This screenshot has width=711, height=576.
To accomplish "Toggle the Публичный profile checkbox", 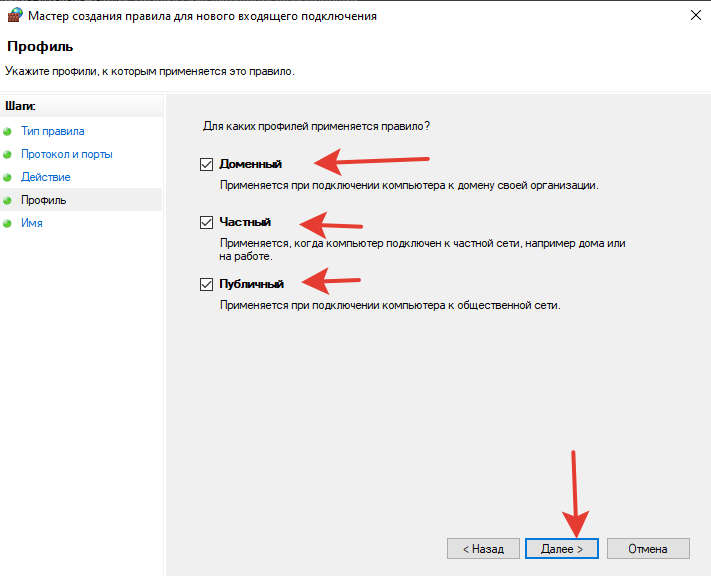I will click(207, 284).
